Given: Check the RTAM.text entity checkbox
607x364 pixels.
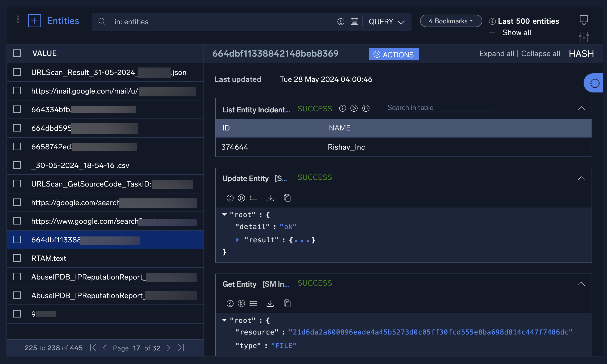Looking at the screenshot, I should (x=17, y=258).
